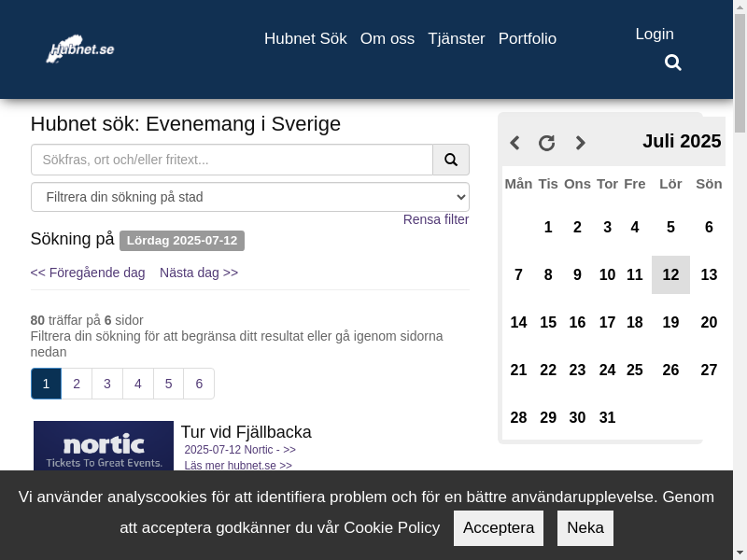Viewport: 747px width, 560px height.
Task: Open Tur vid Fjällbacka event title
Action: click(x=247, y=432)
